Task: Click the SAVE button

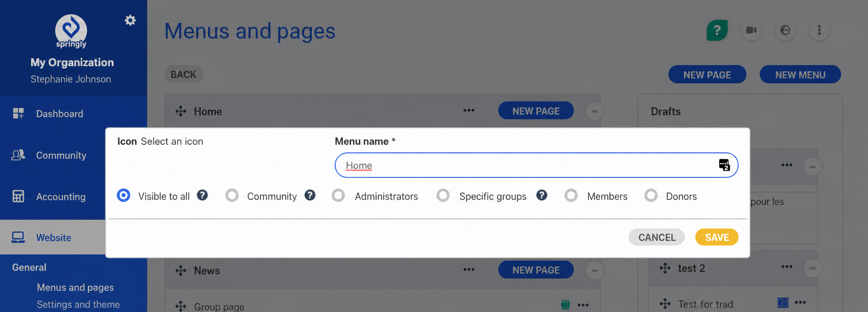Action: click(717, 237)
